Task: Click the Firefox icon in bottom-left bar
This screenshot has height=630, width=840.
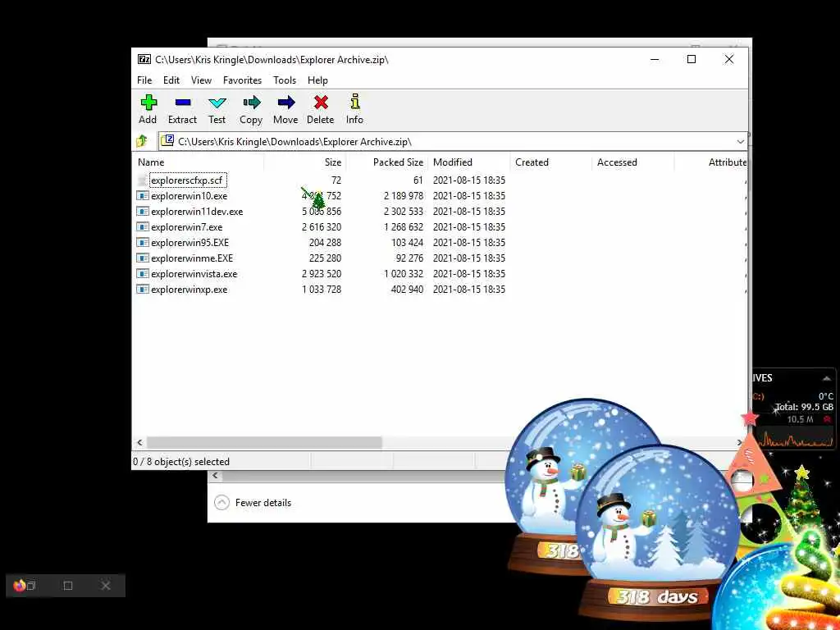Action: pos(20,585)
